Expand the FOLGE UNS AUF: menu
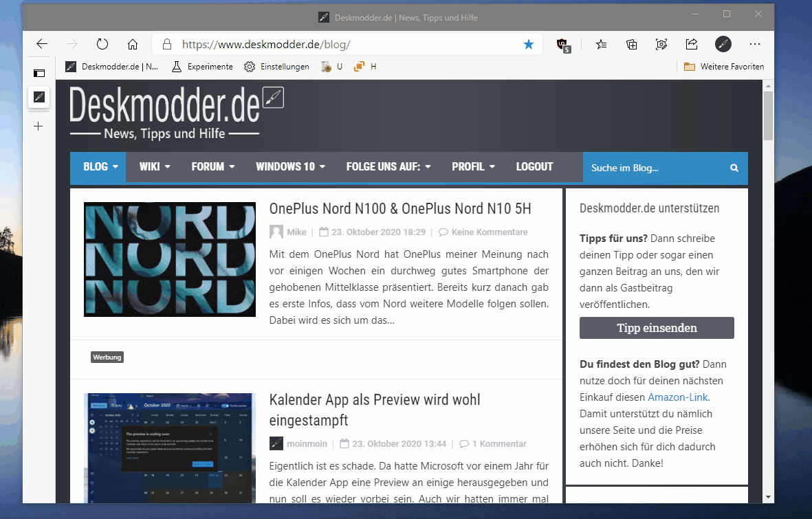812x519 pixels. coord(388,167)
